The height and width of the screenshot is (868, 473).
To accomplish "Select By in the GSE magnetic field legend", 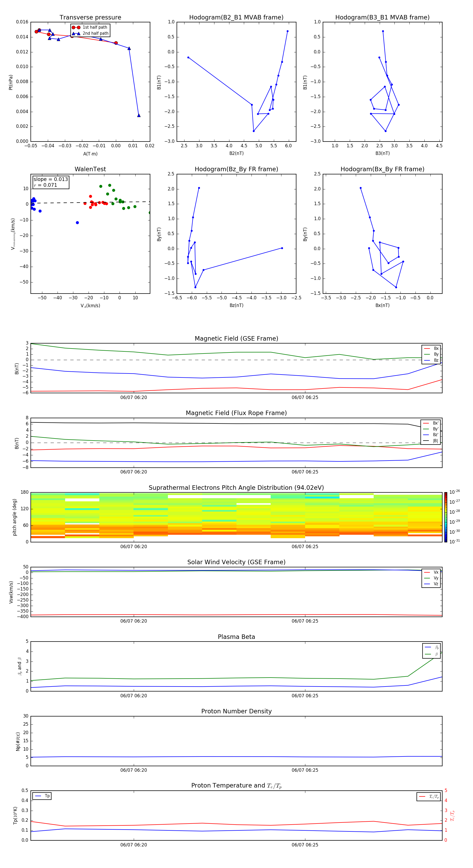I will click(x=431, y=354).
